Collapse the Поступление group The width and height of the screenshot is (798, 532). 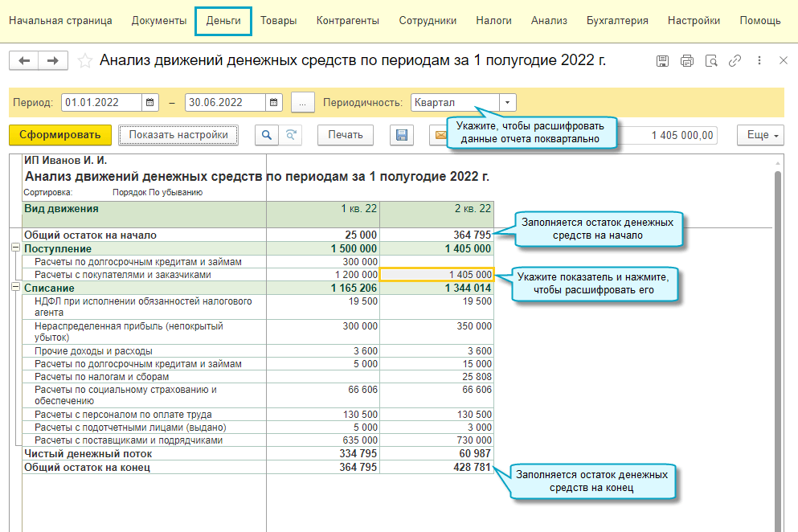pyautogui.click(x=15, y=249)
